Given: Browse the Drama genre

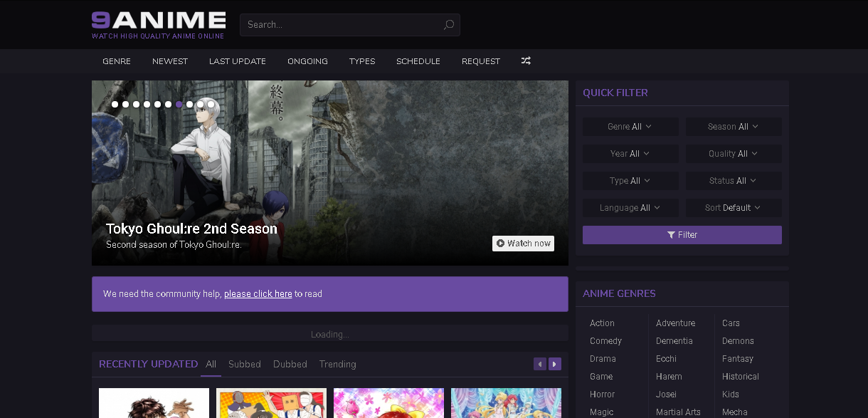Looking at the screenshot, I should [603, 359].
